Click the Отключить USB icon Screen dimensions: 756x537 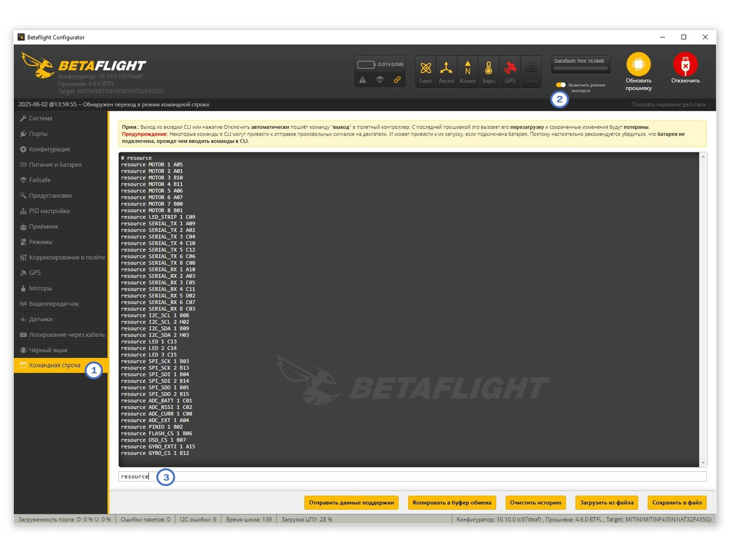pos(685,64)
